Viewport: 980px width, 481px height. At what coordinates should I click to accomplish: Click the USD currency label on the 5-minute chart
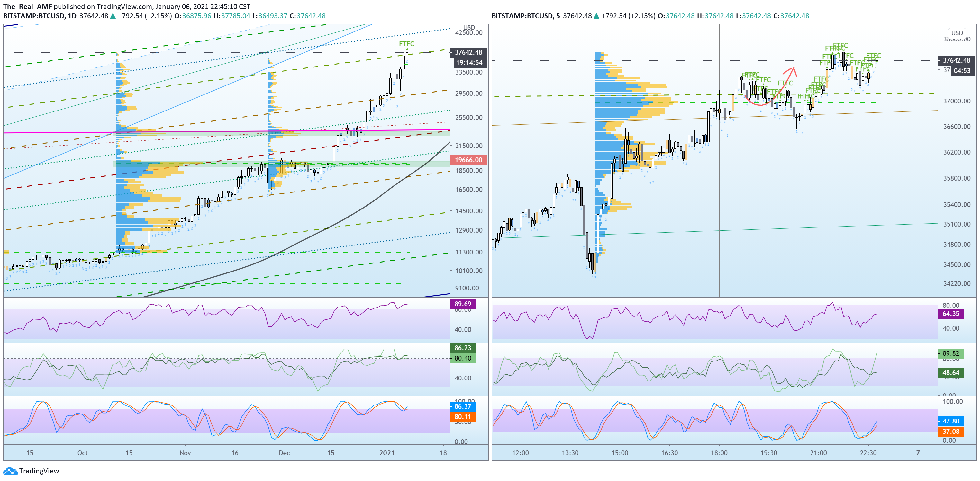point(957,33)
